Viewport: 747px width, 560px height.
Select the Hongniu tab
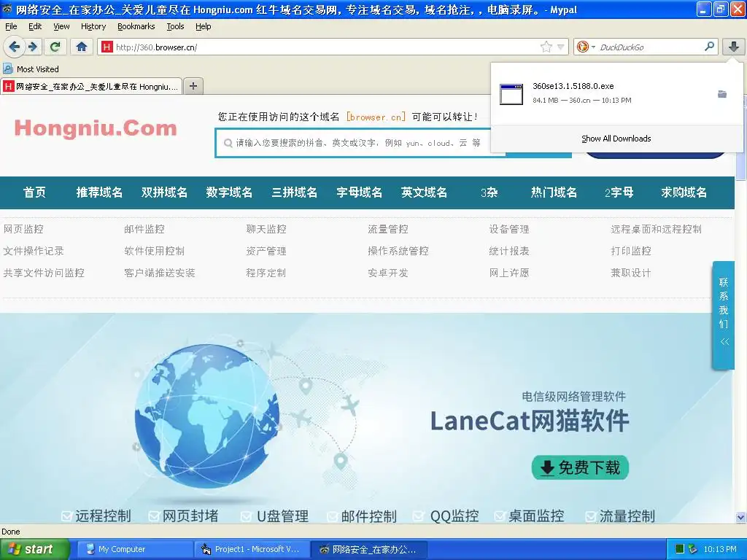pos(91,86)
